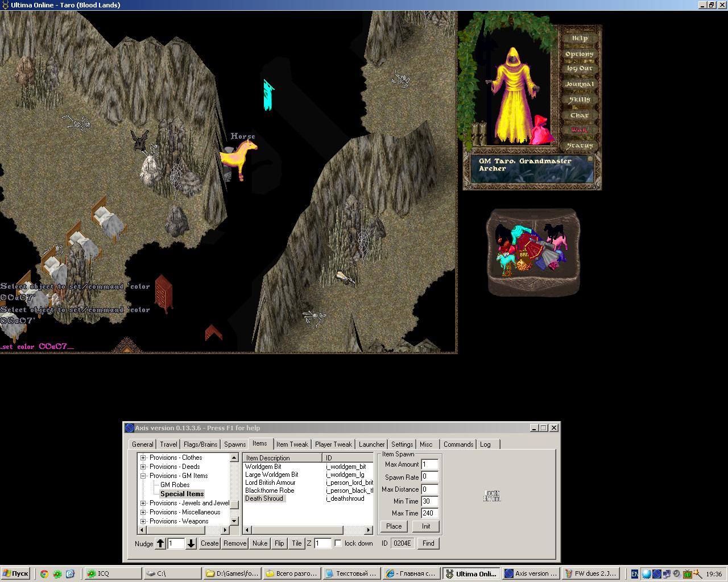Screen dimensions: 728x582
Task: Sort by the Item Description column header
Action: pos(283,458)
